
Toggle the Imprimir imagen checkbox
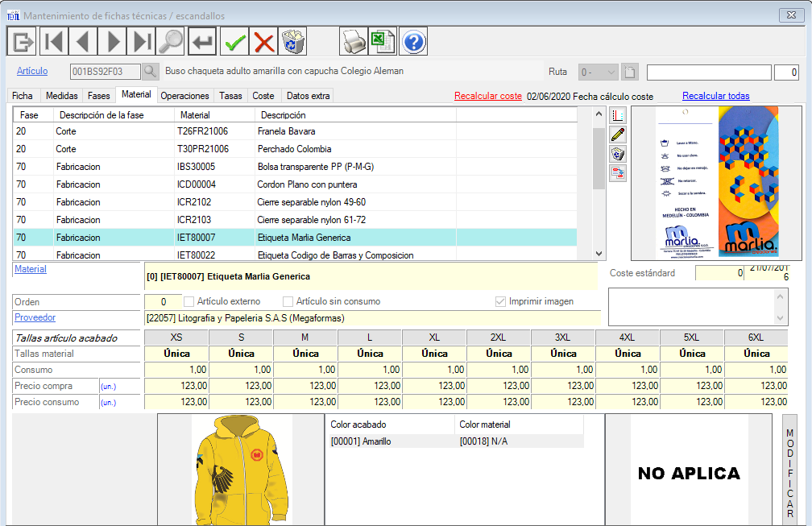500,301
